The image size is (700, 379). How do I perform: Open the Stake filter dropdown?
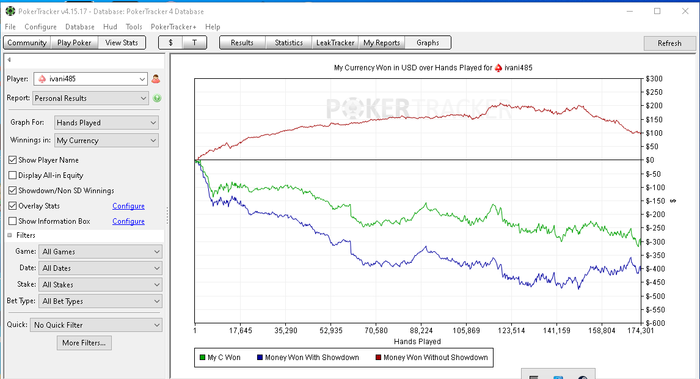100,285
